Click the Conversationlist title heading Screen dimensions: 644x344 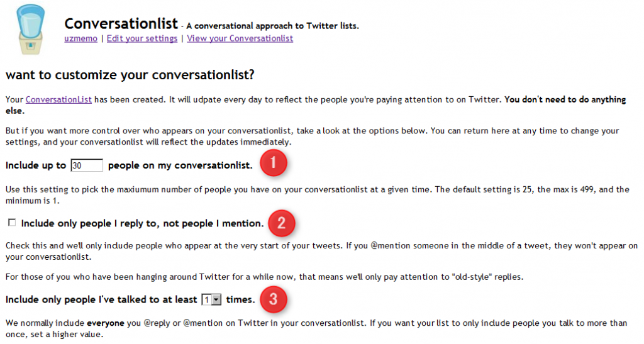point(121,24)
